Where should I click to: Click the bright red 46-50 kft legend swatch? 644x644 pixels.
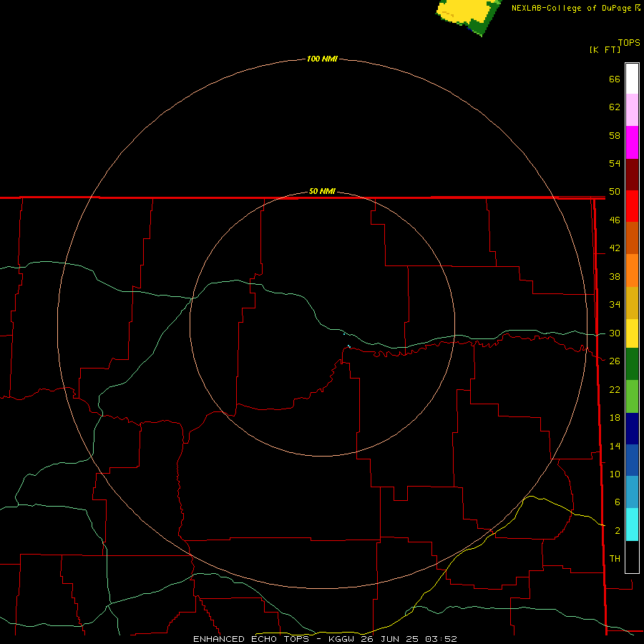tap(632, 206)
